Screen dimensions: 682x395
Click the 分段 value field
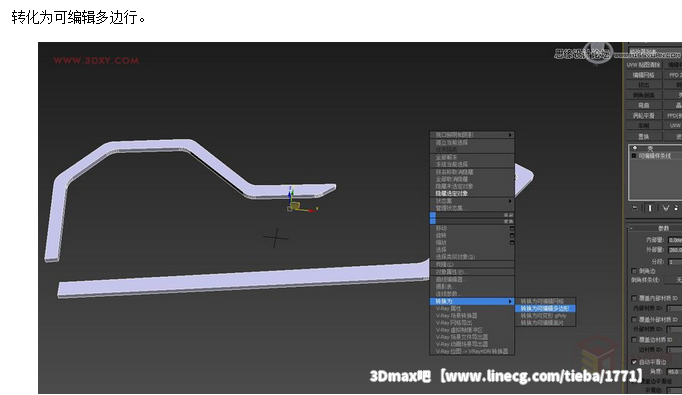675,262
